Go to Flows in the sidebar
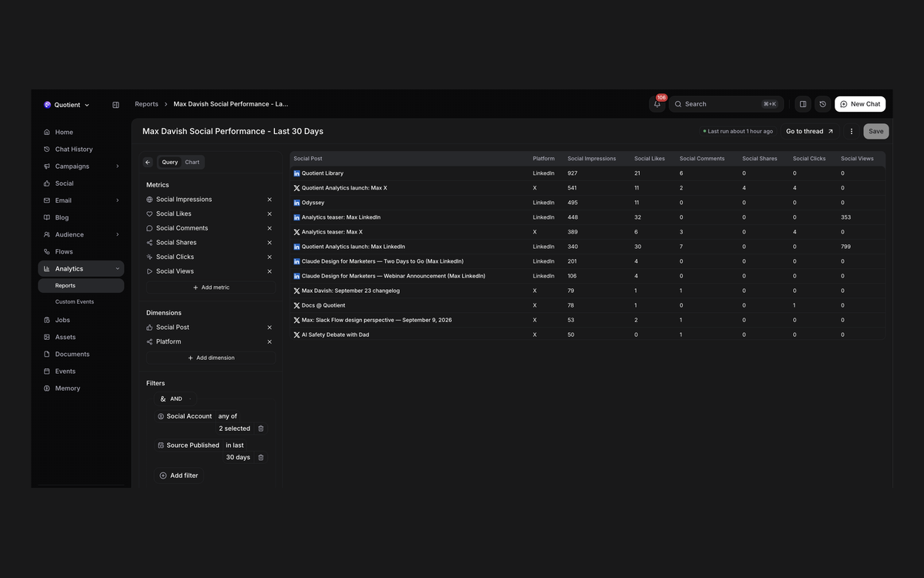Viewport: 924px width, 578px height. pyautogui.click(x=81, y=252)
